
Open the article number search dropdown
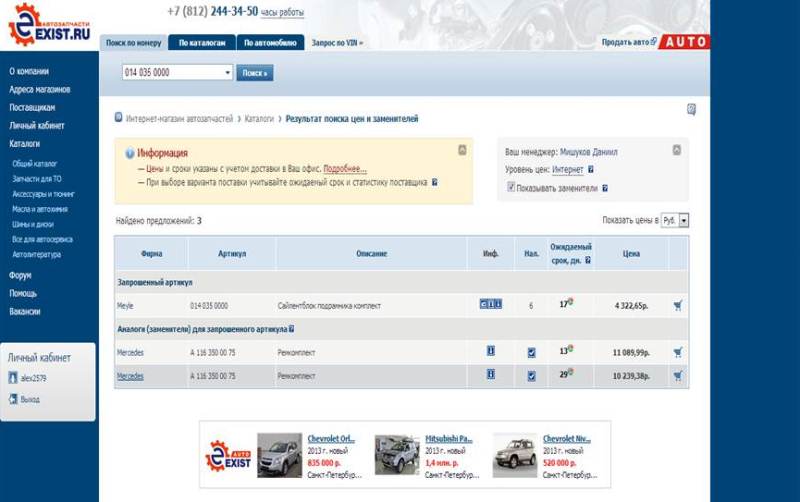[228, 73]
